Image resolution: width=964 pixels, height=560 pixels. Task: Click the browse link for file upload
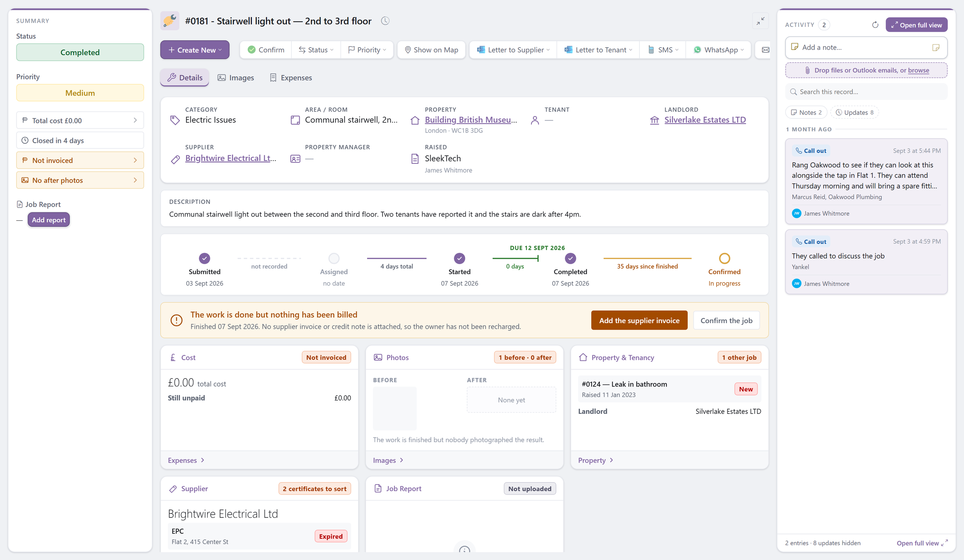tap(918, 70)
